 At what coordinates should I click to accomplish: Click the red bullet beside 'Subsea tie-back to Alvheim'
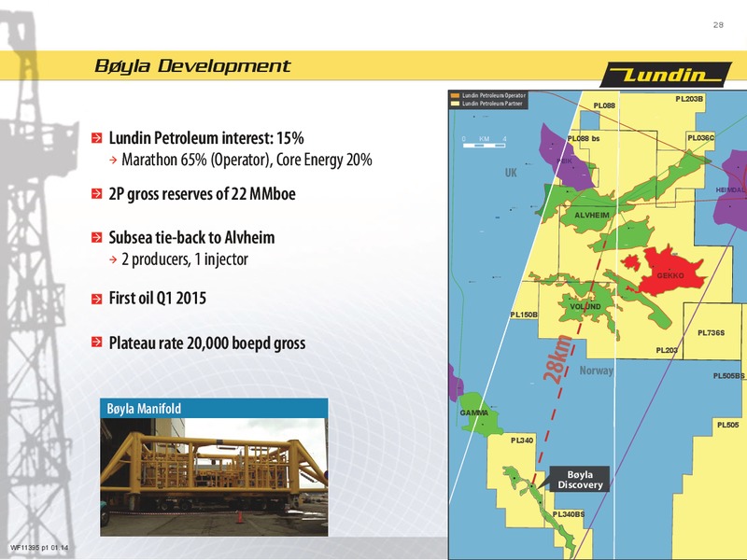[x=97, y=237]
